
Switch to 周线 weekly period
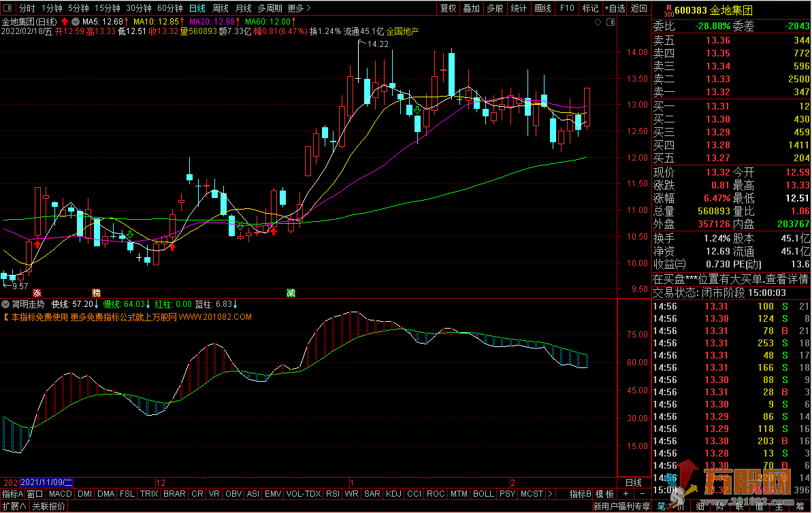coord(221,8)
